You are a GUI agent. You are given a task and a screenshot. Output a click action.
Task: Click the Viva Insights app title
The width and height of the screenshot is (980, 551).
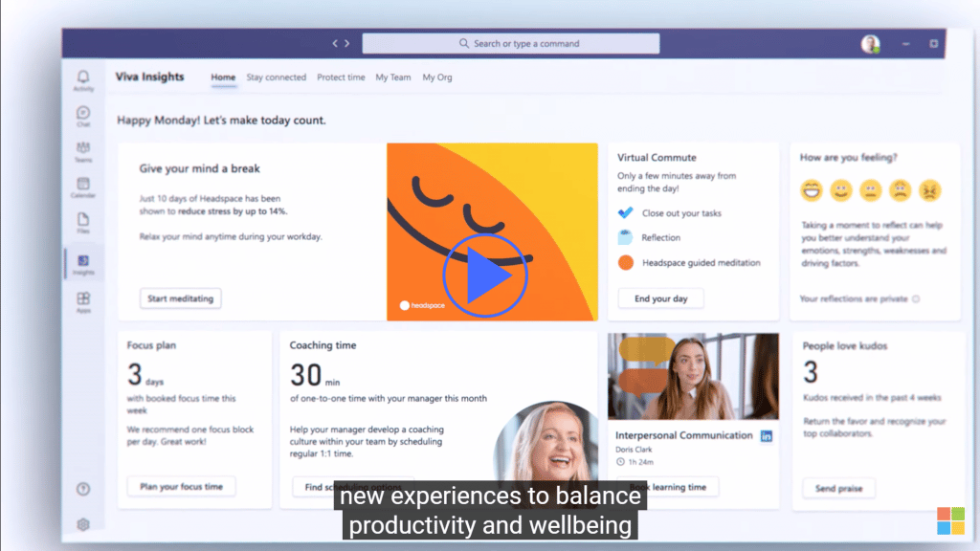[149, 77]
